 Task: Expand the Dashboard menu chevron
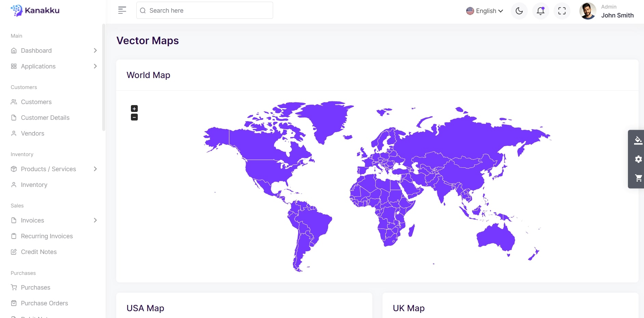point(95,51)
